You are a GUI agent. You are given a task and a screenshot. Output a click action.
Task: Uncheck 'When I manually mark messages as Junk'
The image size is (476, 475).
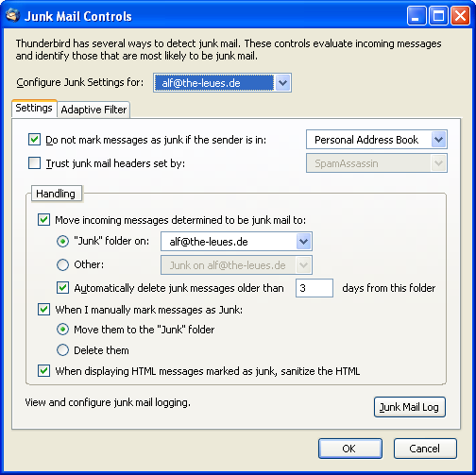click(43, 310)
